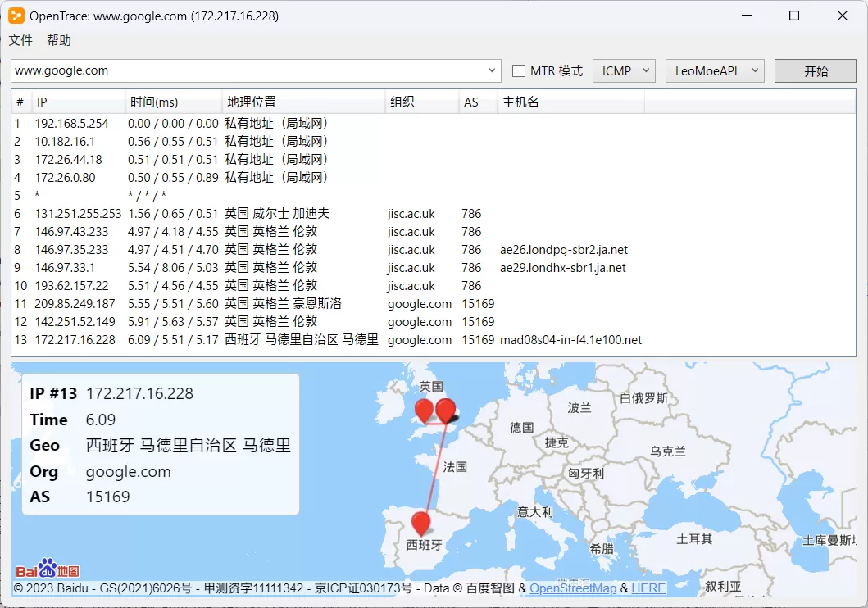
Task: Click the OpenTrace logo in the title bar
Action: coord(16,15)
